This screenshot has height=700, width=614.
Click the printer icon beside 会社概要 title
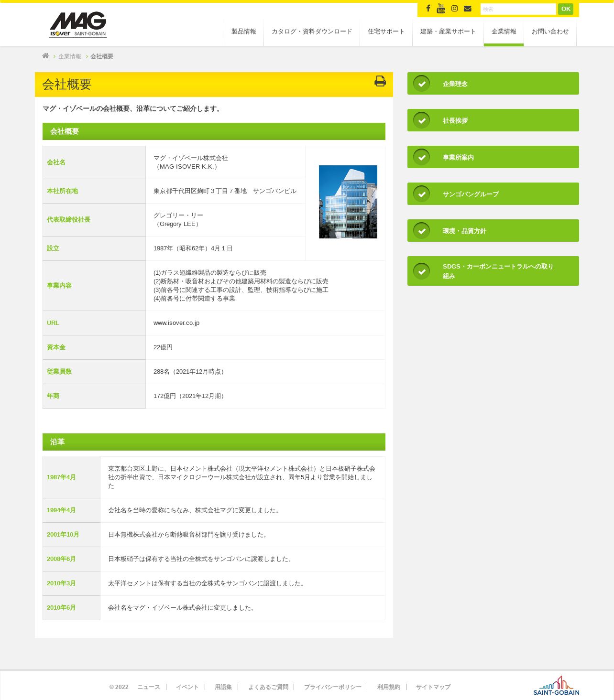click(x=380, y=81)
